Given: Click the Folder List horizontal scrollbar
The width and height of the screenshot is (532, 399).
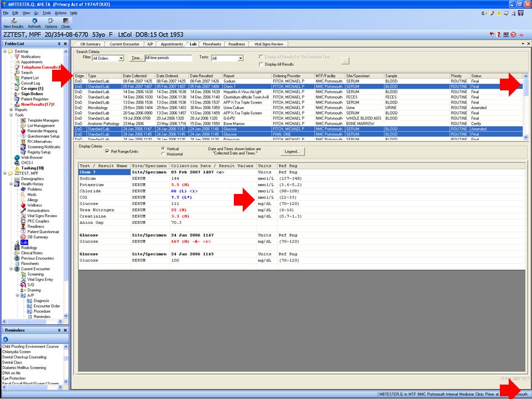Looking at the screenshot, I should pyautogui.click(x=33, y=321).
